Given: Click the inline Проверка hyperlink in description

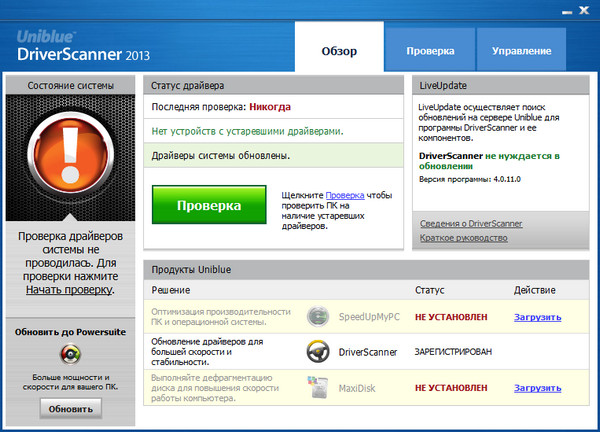Looking at the screenshot, I should [344, 195].
